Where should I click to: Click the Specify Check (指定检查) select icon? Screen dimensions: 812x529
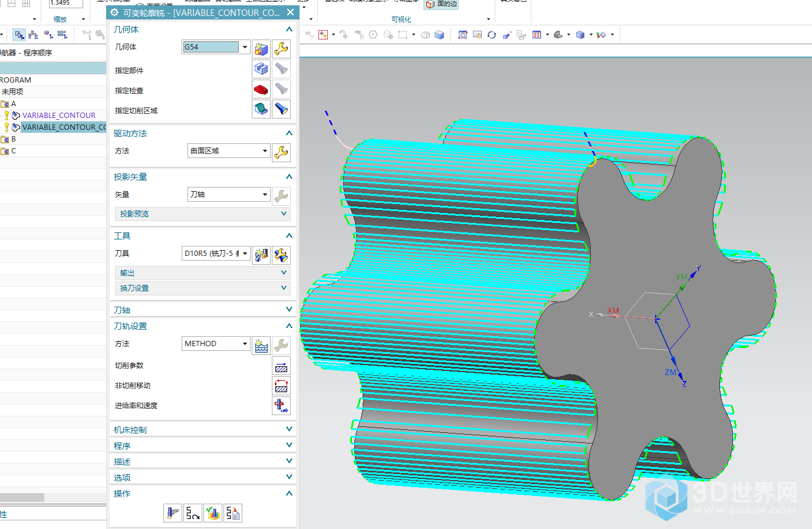click(261, 89)
